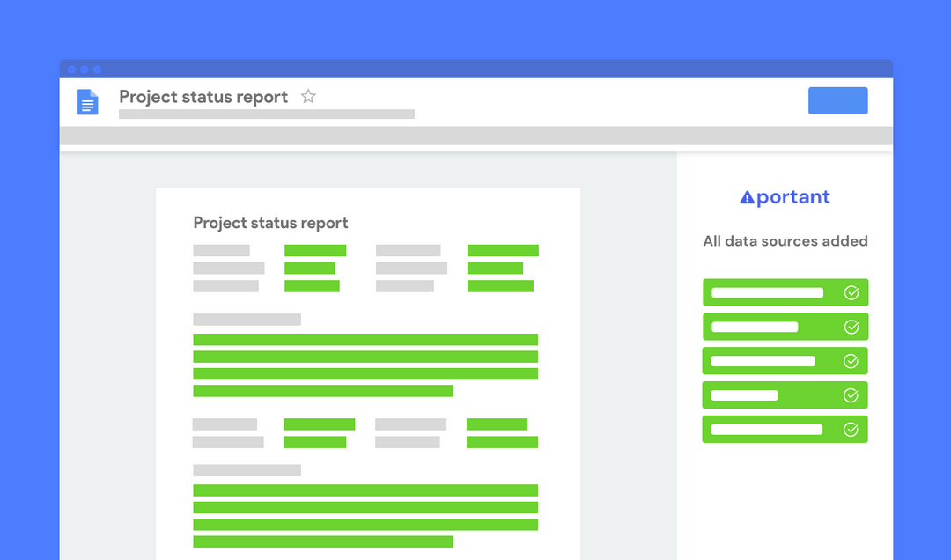This screenshot has height=560, width=951.
Task: Click the checkmark on the fifth data source
Action: tap(851, 429)
